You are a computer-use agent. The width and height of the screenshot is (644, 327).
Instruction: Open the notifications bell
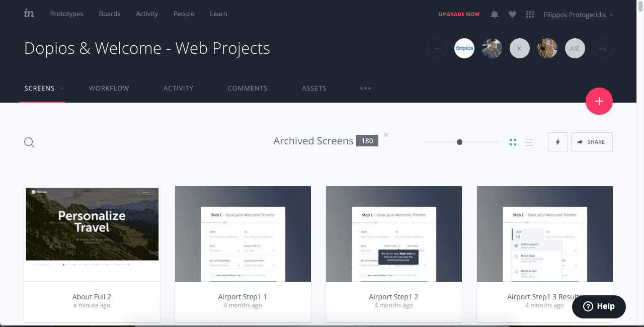click(x=495, y=15)
